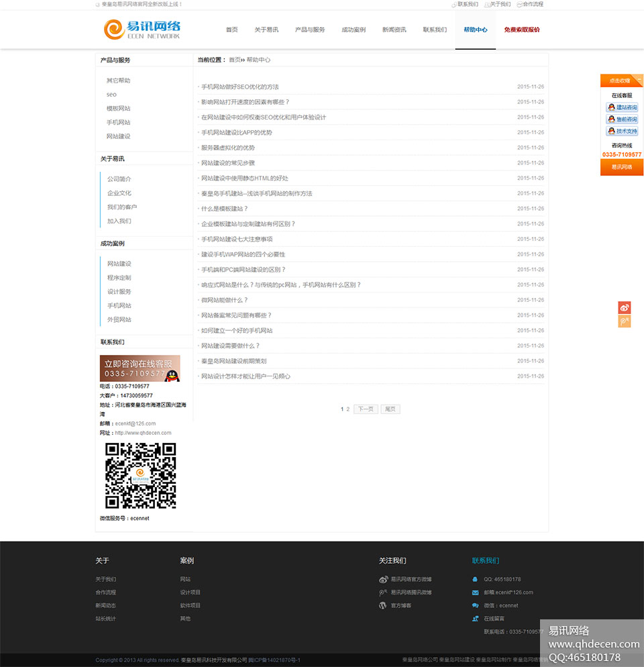The width and height of the screenshot is (644, 667).
Task: Open 联系我们 navigation item
Action: click(435, 30)
